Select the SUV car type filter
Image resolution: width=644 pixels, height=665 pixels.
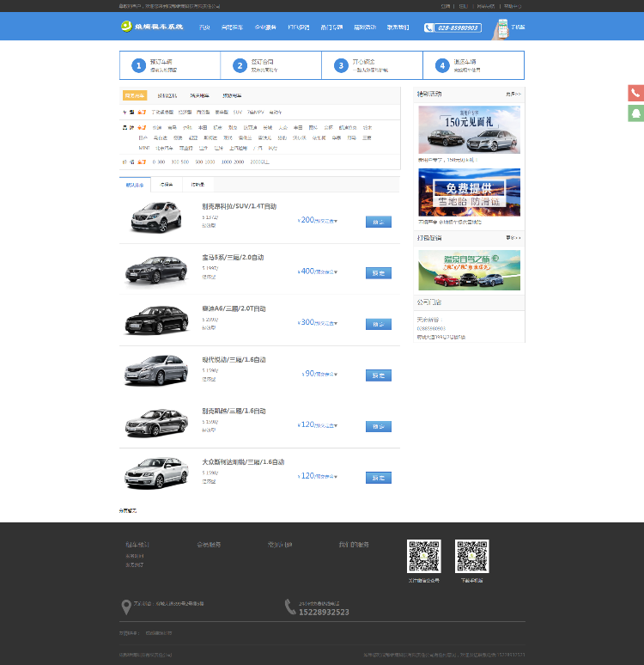pyautogui.click(x=237, y=112)
